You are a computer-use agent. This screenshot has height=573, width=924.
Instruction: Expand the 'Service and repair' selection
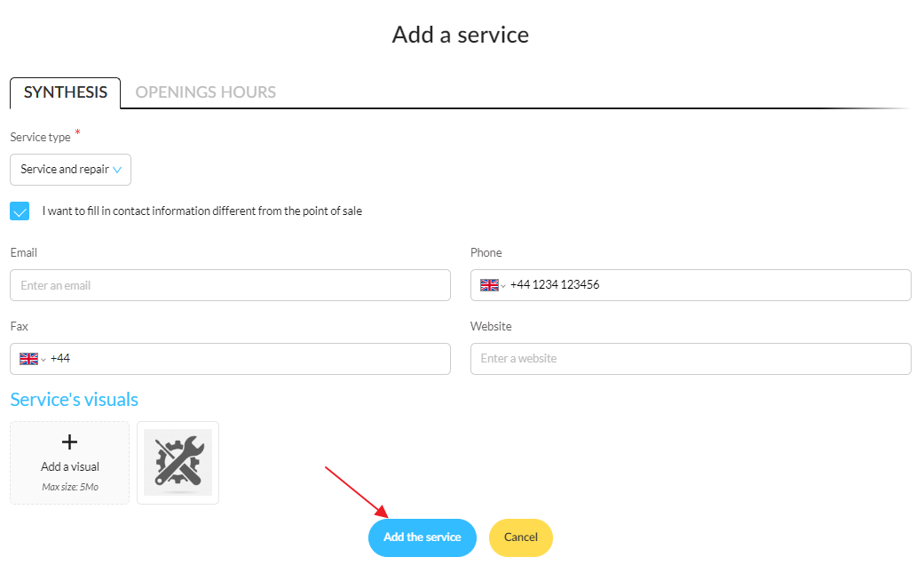71,170
